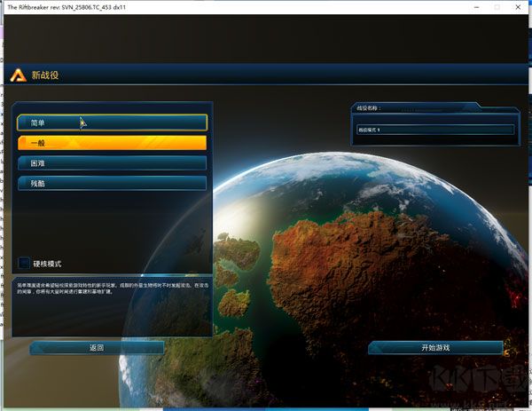Select the 简单 difficulty option
Image resolution: width=532 pixels, height=411 pixels.
click(112, 123)
